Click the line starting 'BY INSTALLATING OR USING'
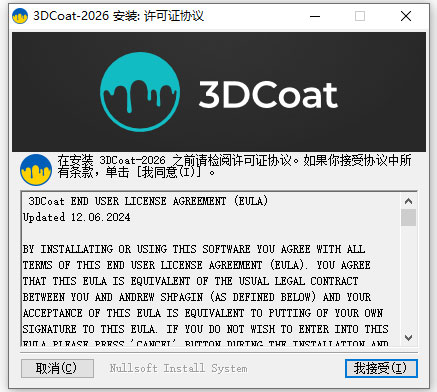 [x=194, y=249]
